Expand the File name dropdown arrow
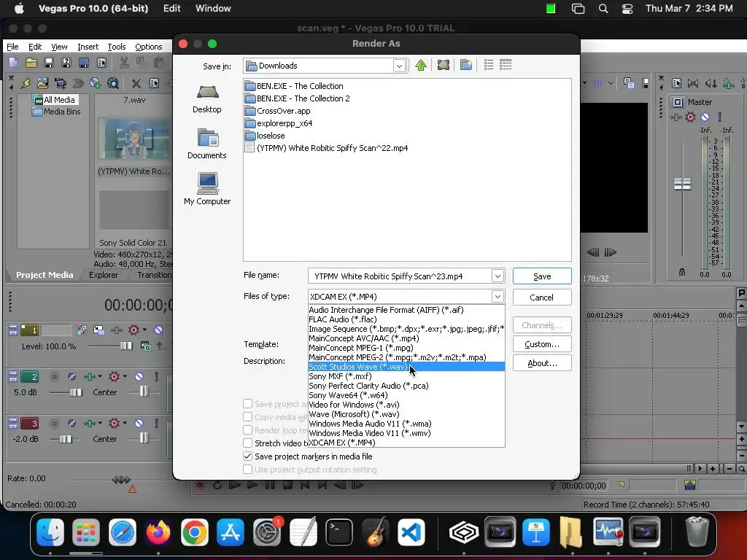Screen dimensions: 747x560 click(x=498, y=276)
